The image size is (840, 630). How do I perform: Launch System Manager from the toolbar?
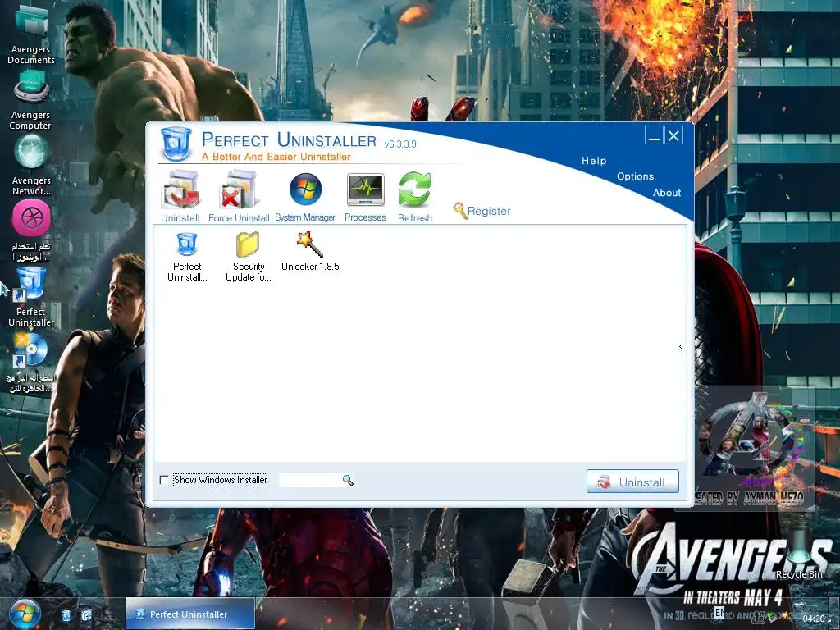(x=305, y=197)
